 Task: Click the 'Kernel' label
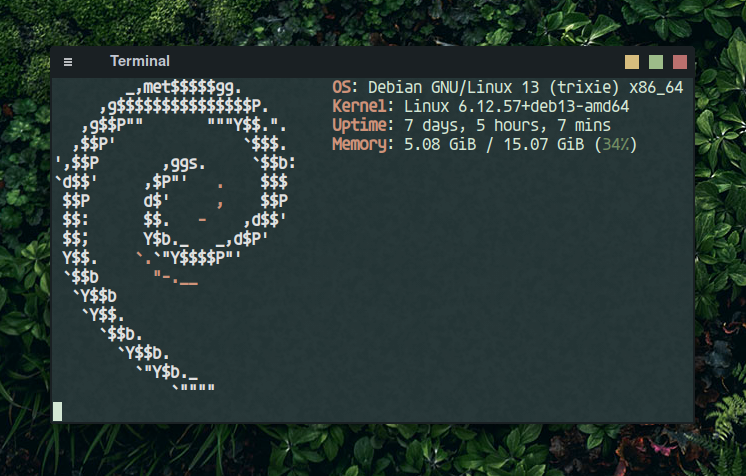[359, 106]
